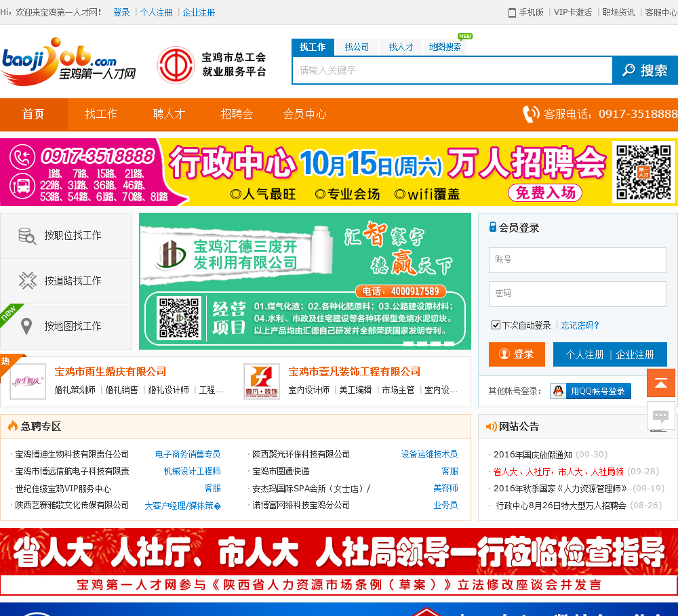The image size is (678, 616).
Task: Open 行政中心8月26日特大型万人招聘会 announcement
Action: (561, 506)
